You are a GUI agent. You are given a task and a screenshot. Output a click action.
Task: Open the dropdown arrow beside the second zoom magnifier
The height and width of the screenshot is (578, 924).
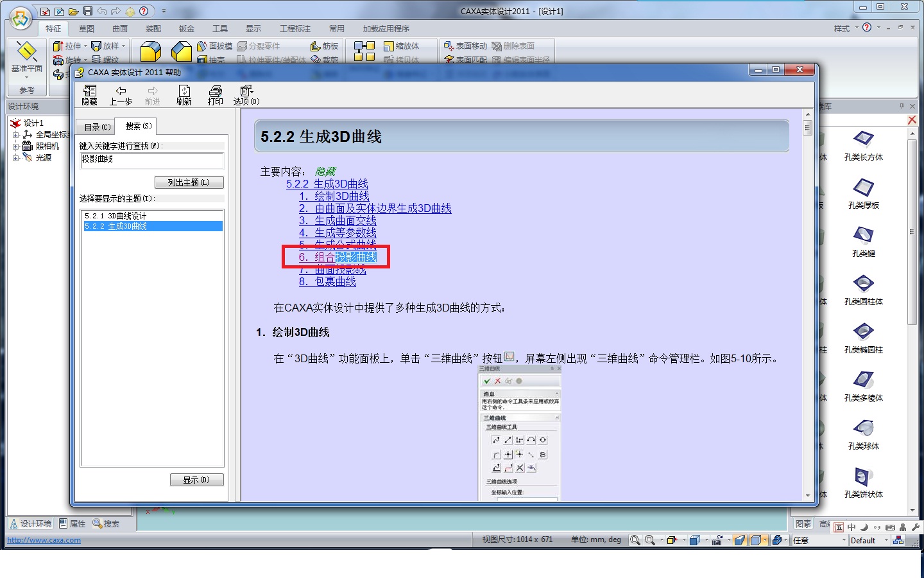pyautogui.click(x=662, y=540)
